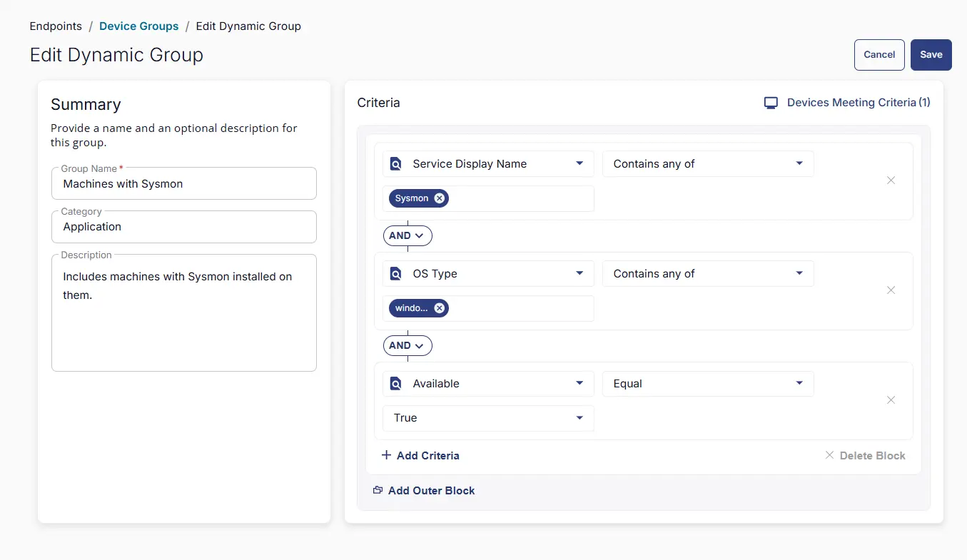Open the Service Display Name field dropdown
This screenshot has width=967, height=560.
[x=579, y=163]
